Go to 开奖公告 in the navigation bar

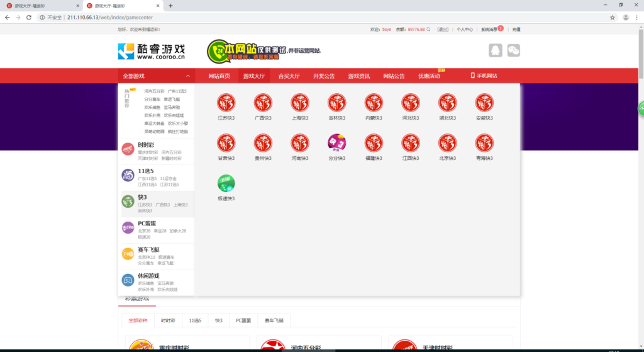point(324,76)
